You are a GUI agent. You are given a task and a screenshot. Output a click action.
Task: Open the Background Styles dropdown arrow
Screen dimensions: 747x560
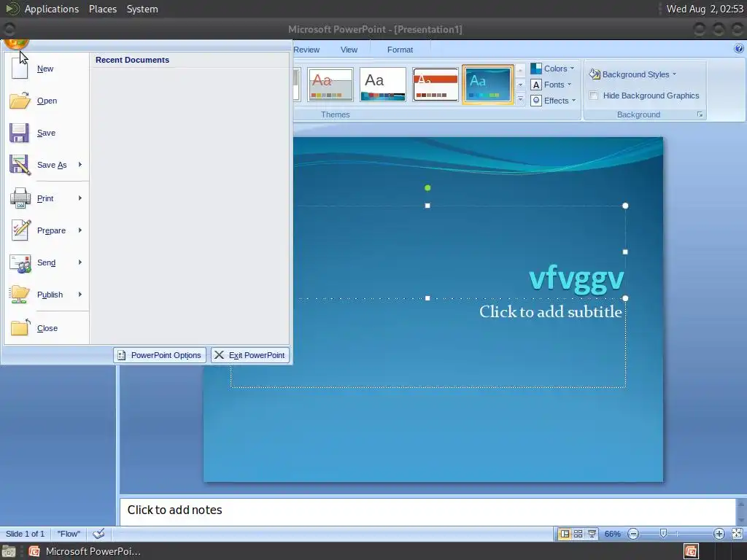click(x=674, y=74)
